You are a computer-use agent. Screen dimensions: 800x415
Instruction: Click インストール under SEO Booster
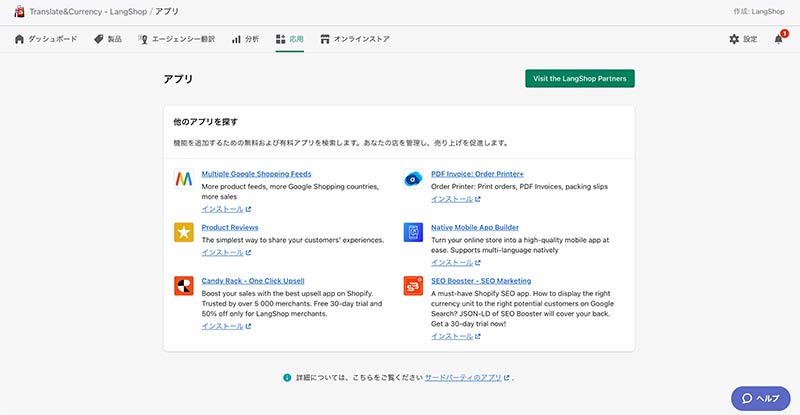tap(455, 335)
